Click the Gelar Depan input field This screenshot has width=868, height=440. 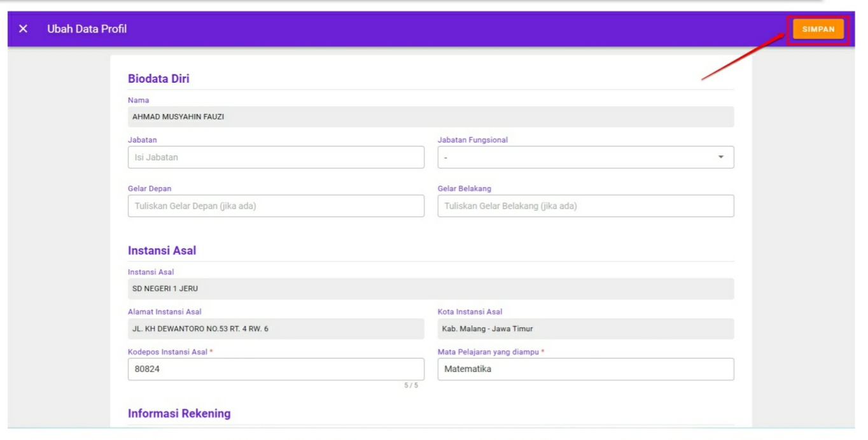pyautogui.click(x=276, y=206)
